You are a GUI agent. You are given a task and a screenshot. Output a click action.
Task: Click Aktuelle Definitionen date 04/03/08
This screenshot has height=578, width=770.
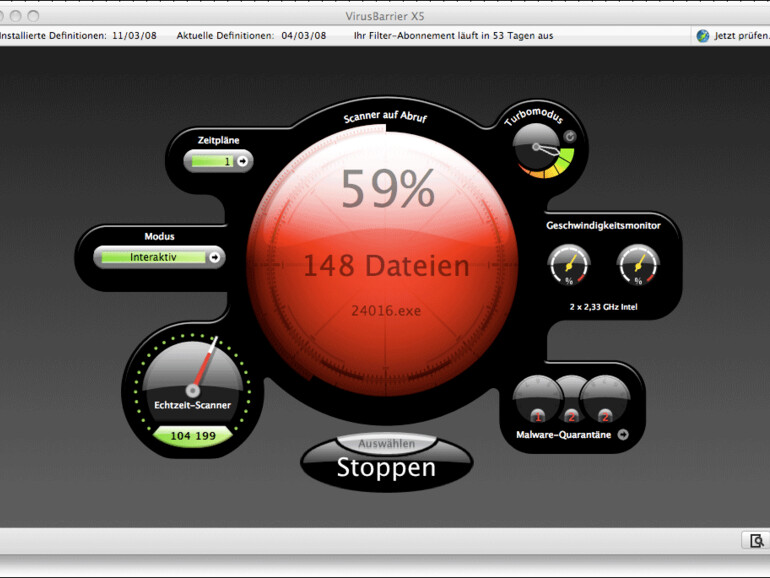click(x=303, y=35)
